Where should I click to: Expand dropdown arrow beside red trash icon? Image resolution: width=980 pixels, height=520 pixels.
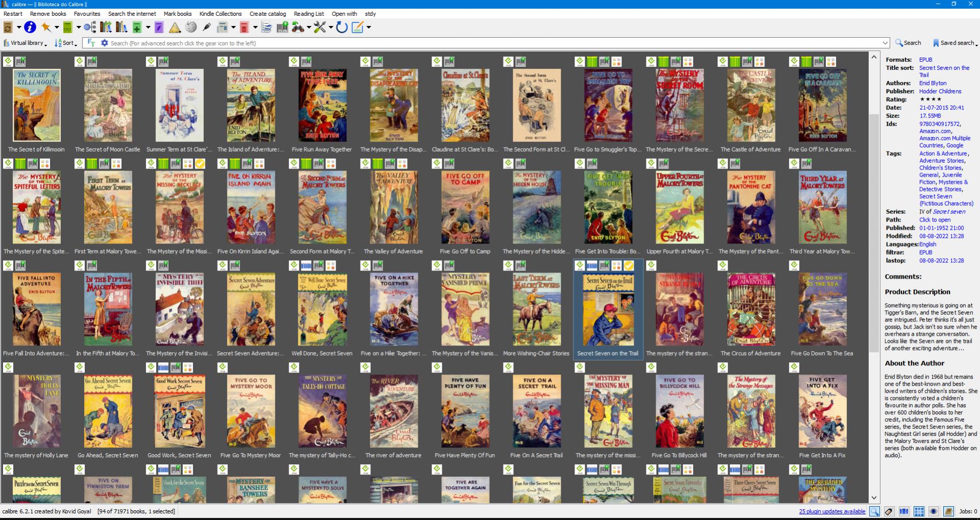[x=255, y=28]
